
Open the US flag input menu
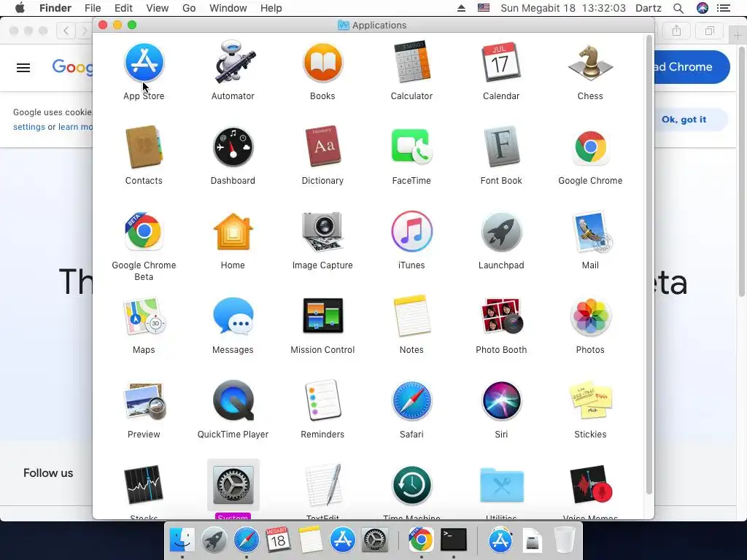tap(484, 8)
